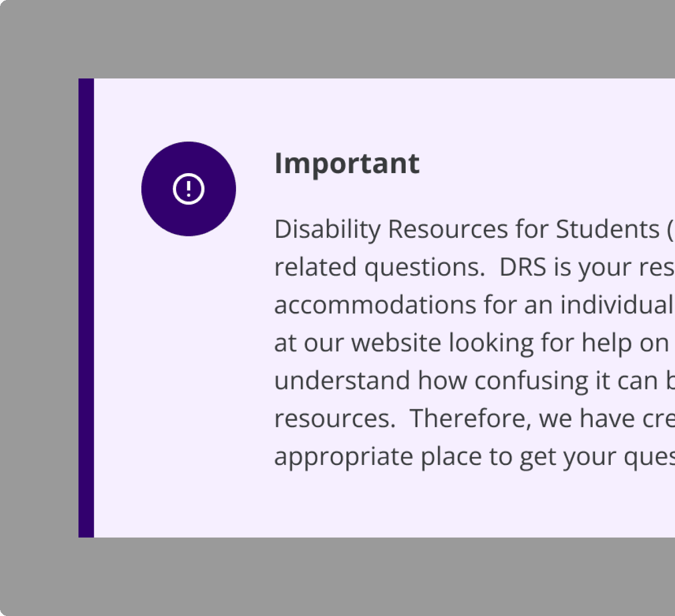Click "resources." at the start of the sixth line

pyautogui.click(x=335, y=419)
